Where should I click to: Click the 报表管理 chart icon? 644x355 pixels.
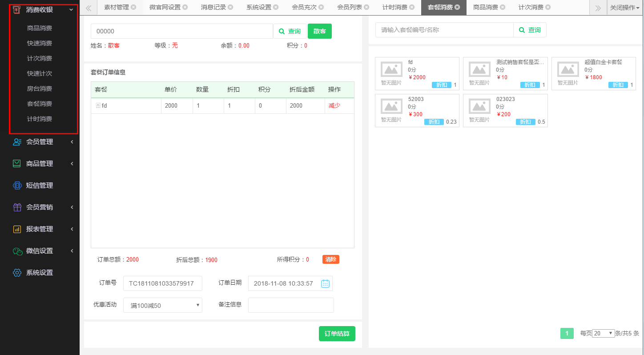(17, 229)
